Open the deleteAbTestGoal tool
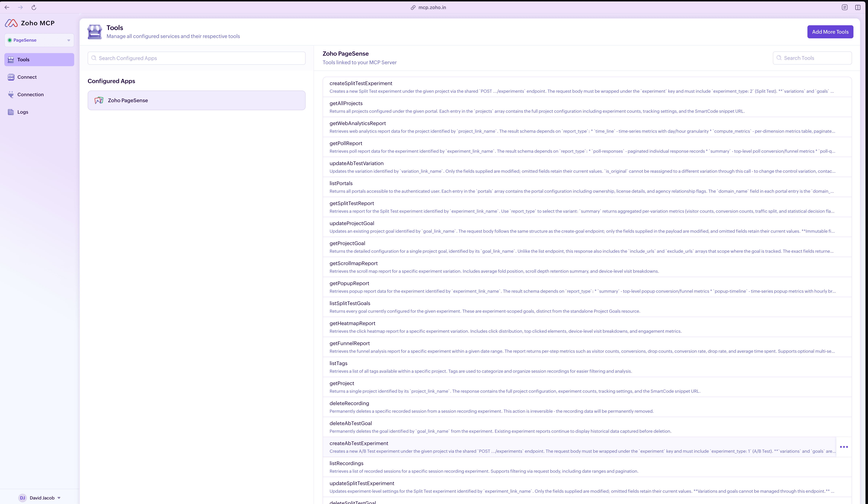The height and width of the screenshot is (504, 868). coord(587,427)
